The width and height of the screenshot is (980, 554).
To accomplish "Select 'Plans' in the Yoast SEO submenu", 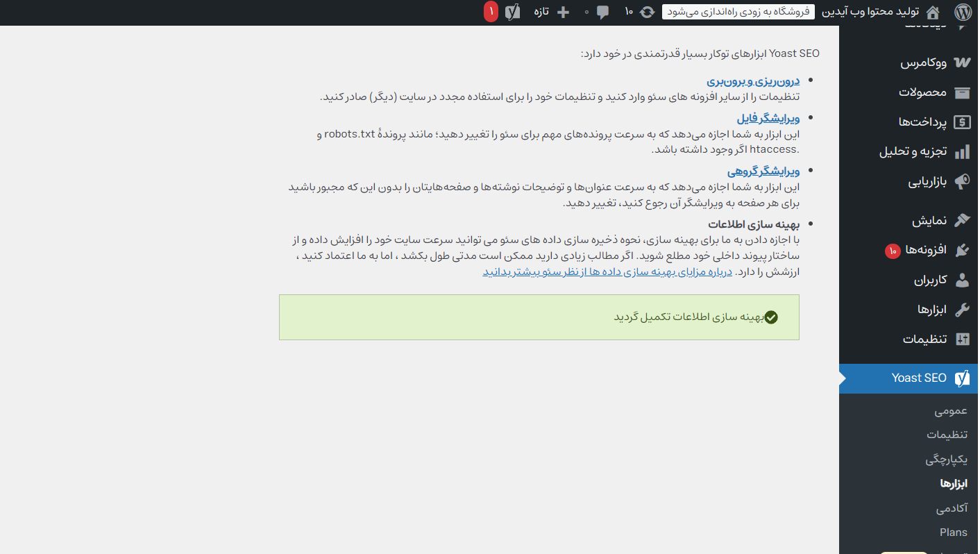I will pyautogui.click(x=953, y=532).
